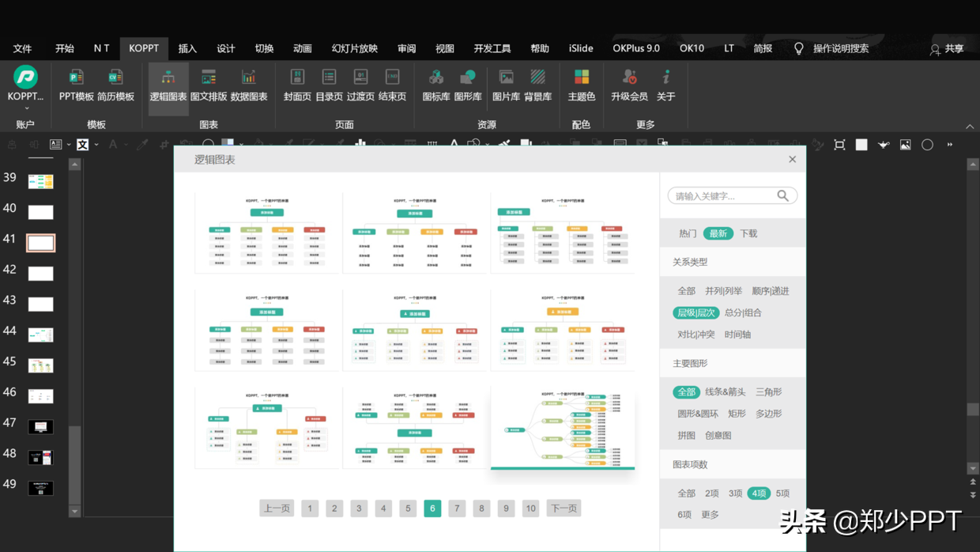Open the 图形库 shape library
Screen dimensions: 980x552
coord(468,77)
